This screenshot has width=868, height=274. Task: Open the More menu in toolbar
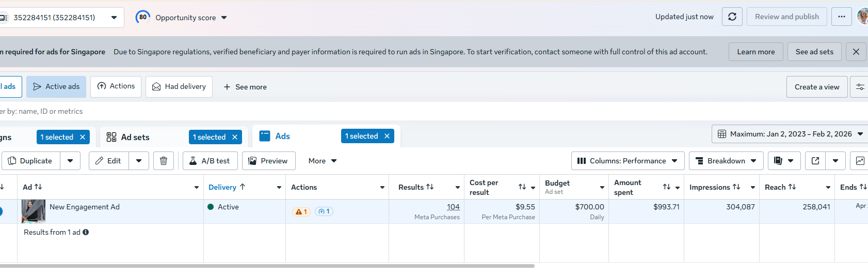323,161
